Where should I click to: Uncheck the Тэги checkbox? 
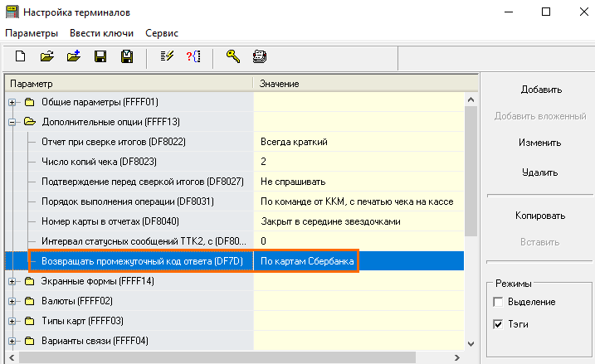click(x=498, y=323)
